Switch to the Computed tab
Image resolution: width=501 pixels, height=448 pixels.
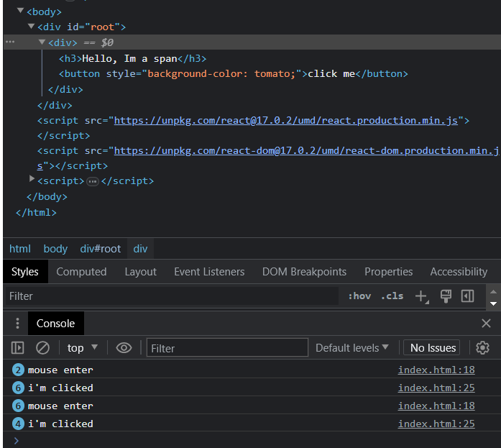(x=81, y=272)
